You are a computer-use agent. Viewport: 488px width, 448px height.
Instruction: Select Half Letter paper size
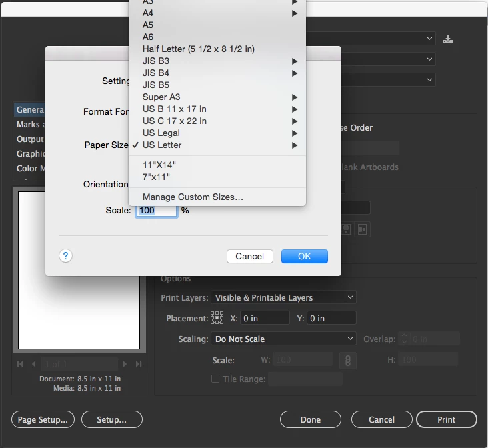[x=217, y=49]
